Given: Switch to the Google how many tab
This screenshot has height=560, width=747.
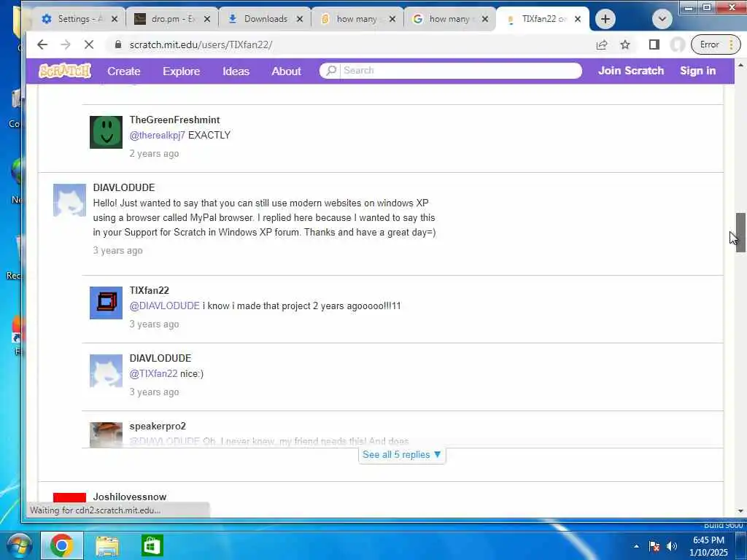Looking at the screenshot, I should 449,19.
